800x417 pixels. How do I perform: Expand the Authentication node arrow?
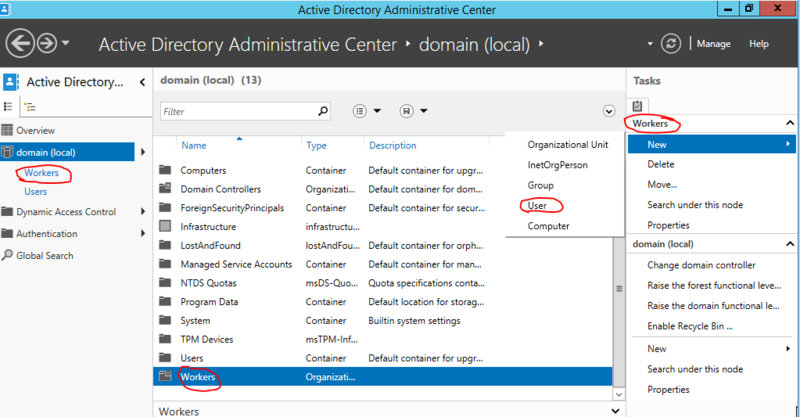tap(143, 233)
